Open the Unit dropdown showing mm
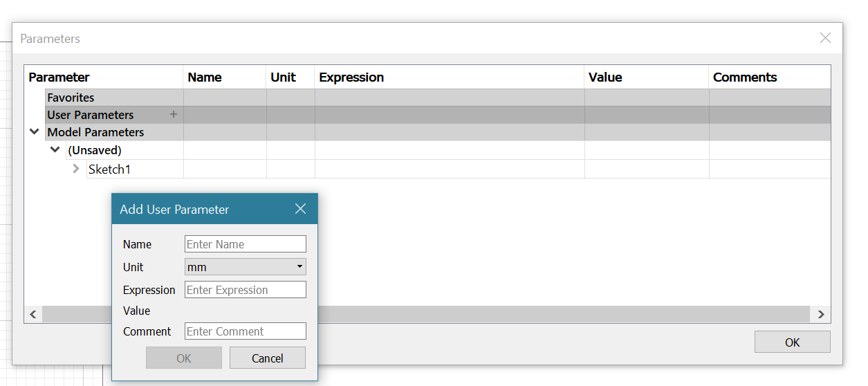The width and height of the screenshot is (868, 386). [x=246, y=267]
